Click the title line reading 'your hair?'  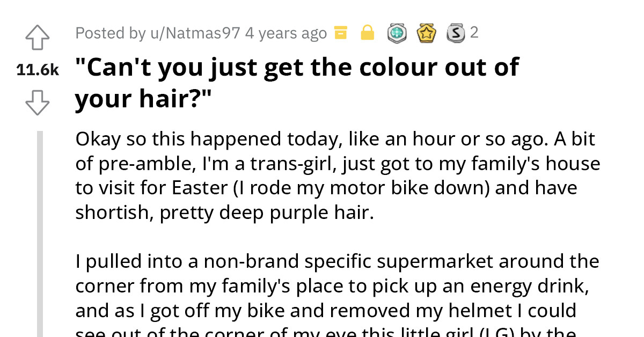click(x=141, y=98)
